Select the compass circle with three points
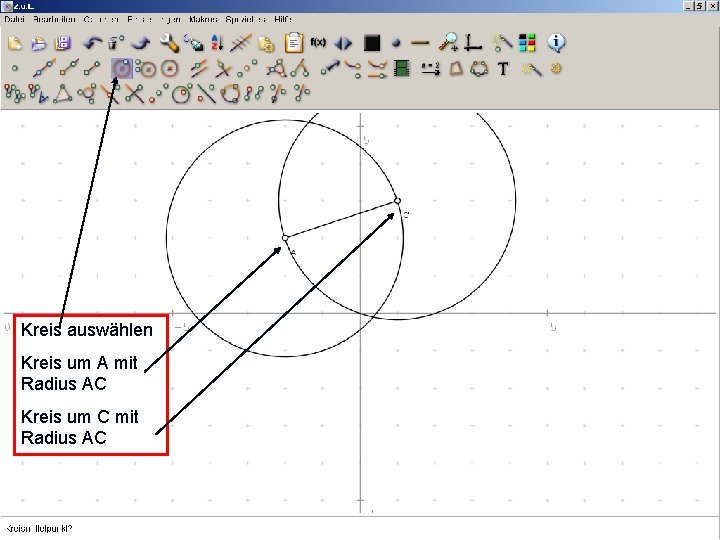This screenshot has width=720, height=540. (146, 69)
